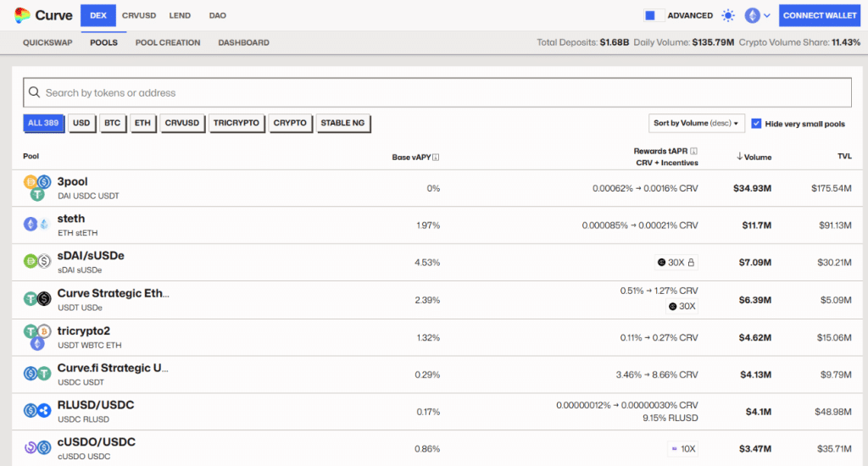Click Total Deposits $1.68B stat
The height and width of the screenshot is (466, 868).
[583, 42]
